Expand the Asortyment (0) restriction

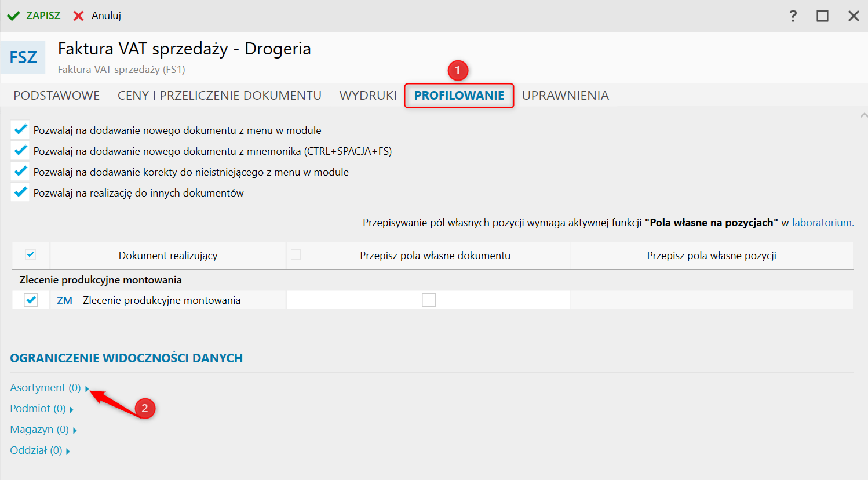[50, 388]
